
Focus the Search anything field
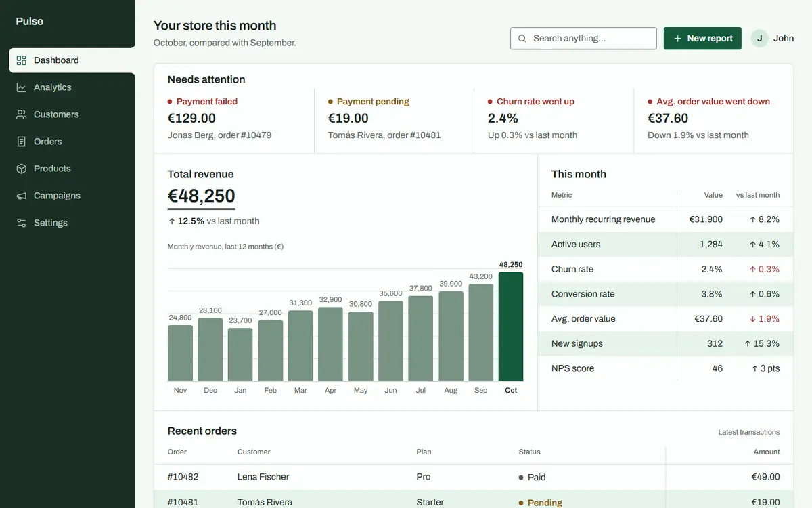click(583, 39)
